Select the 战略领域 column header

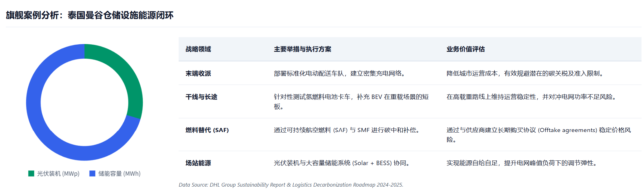click(x=198, y=49)
